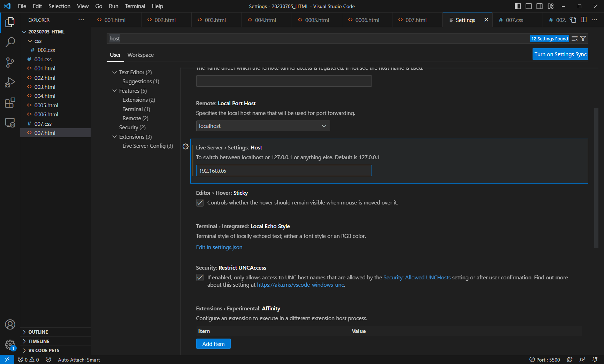Viewport: 604px width, 364px height.
Task: Open the Search view in activity bar
Action: tap(10, 42)
